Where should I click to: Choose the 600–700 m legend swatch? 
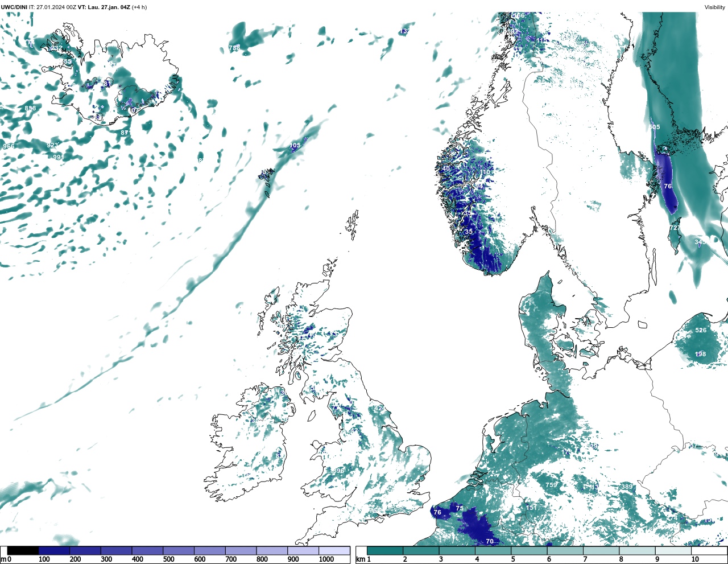[x=209, y=550]
